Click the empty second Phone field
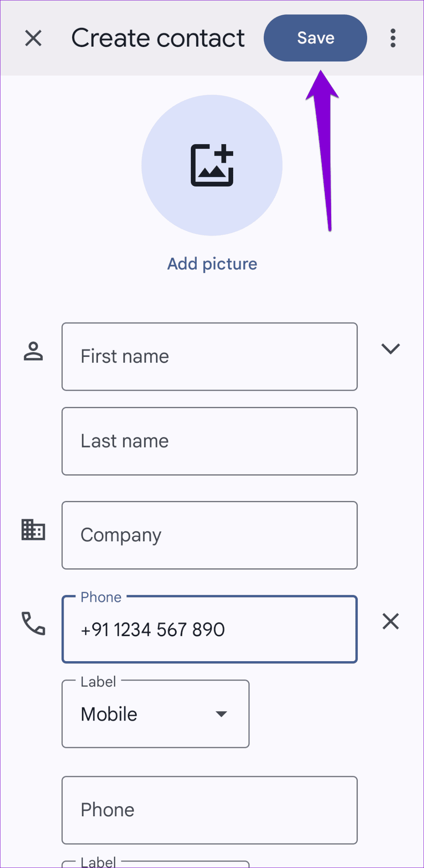424x868 pixels. 209,810
